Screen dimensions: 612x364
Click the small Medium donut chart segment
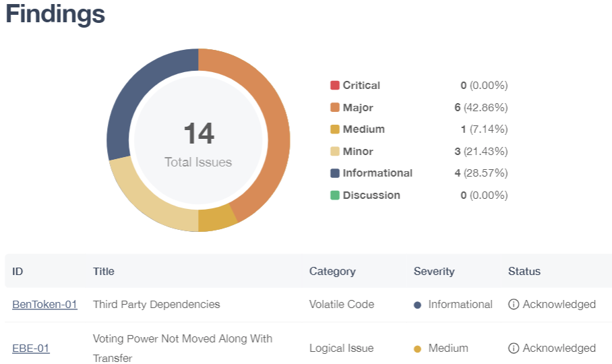(216, 218)
